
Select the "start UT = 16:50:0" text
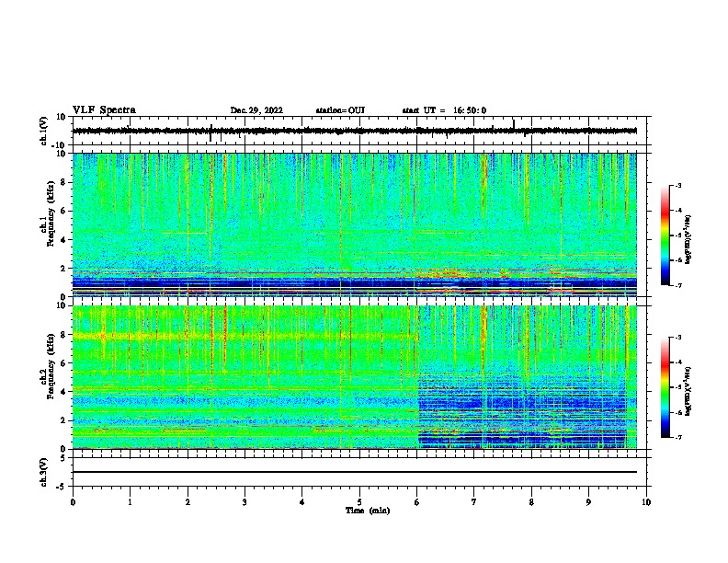(x=444, y=110)
